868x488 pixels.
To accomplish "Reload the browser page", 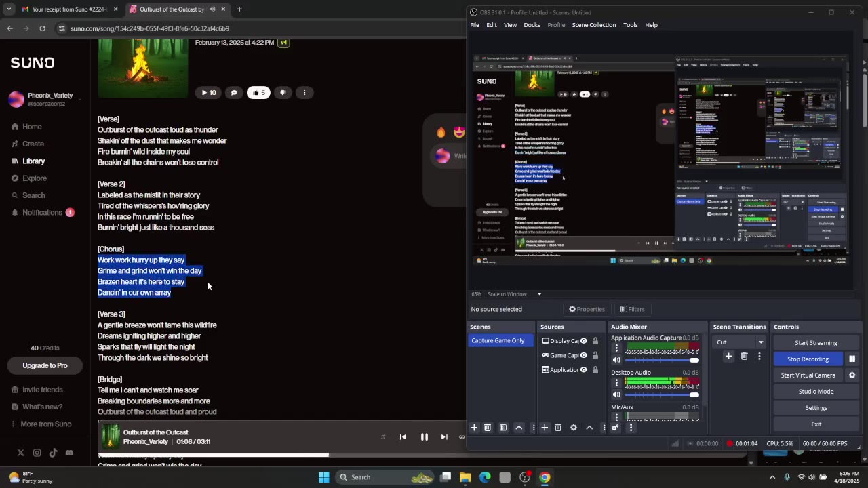I will click(43, 28).
